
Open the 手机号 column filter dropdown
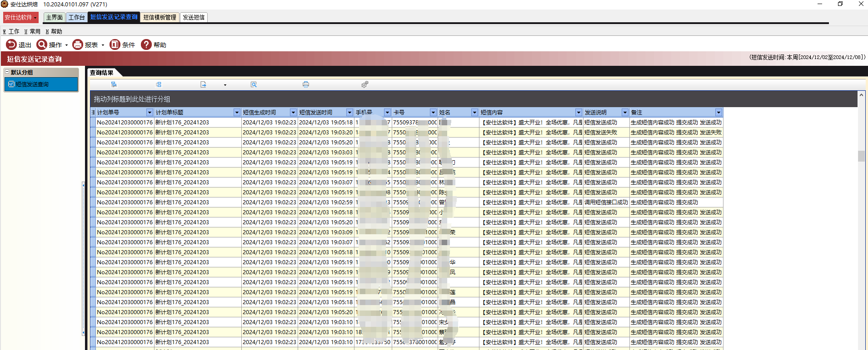387,112
